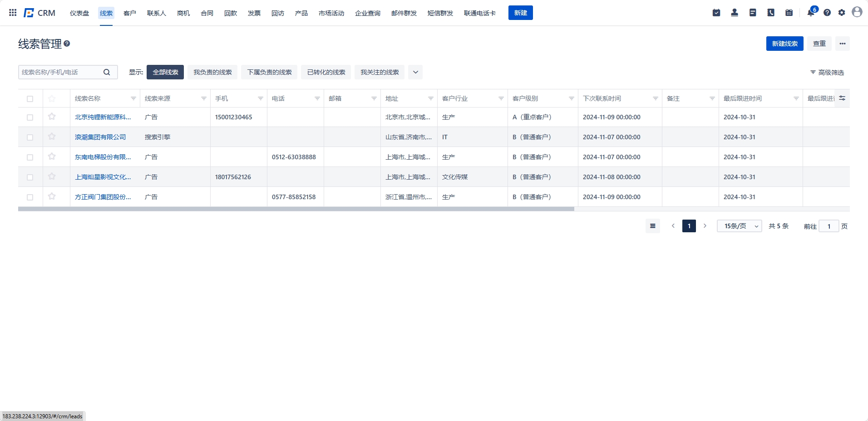Screen dimensions: 868x421
Task: Click the blue 新建线索 button
Action: pyautogui.click(x=785, y=44)
